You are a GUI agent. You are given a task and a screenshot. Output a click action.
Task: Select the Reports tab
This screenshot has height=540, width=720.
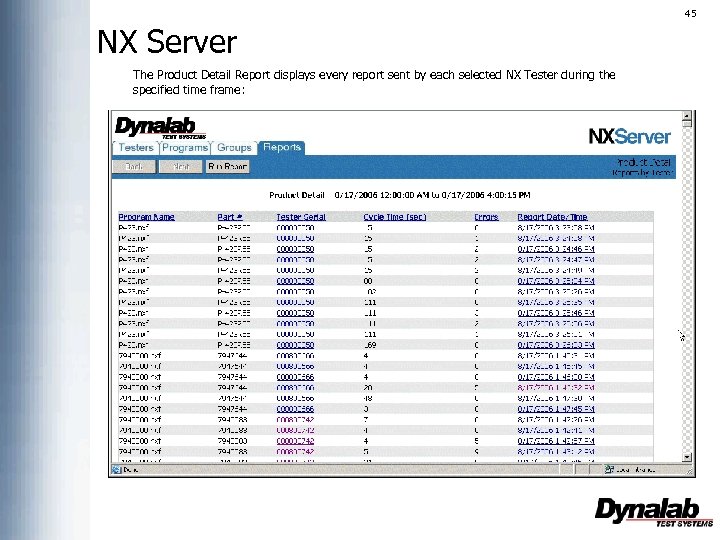282,147
